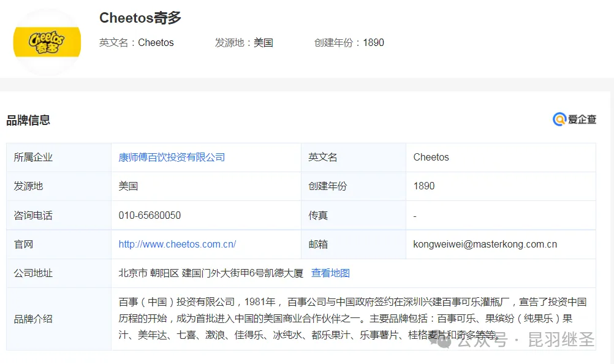Screen dimensions: 614x364
Task: Click the 传真 label cell
Action: pos(354,215)
